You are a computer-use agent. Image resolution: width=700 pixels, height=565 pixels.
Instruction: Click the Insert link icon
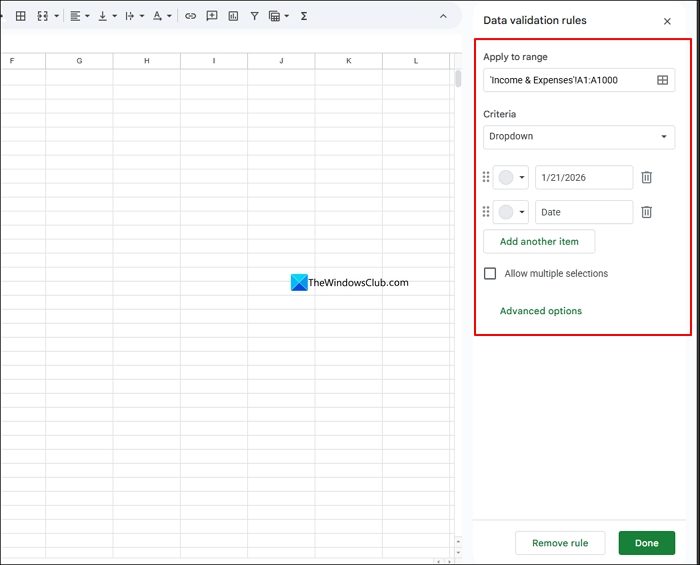pos(191,16)
